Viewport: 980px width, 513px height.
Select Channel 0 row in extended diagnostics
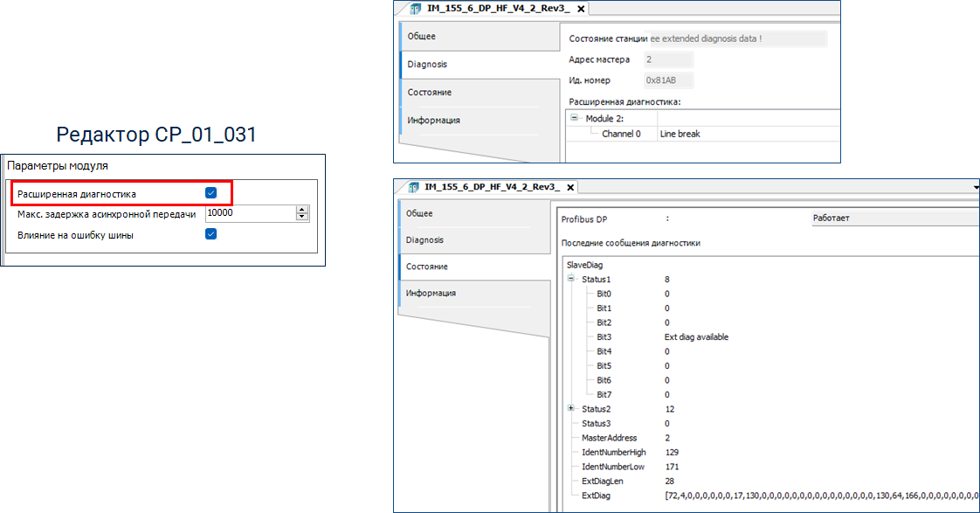click(x=621, y=134)
